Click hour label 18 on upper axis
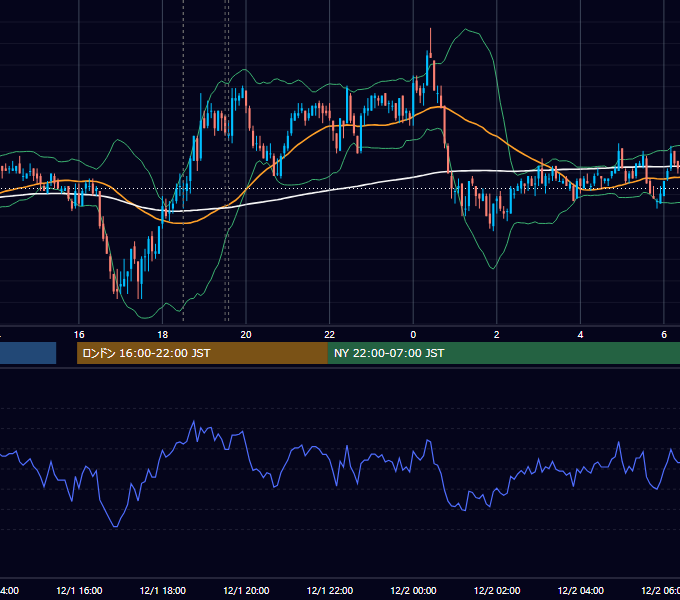Viewport: 680px width, 600px height. [x=163, y=335]
